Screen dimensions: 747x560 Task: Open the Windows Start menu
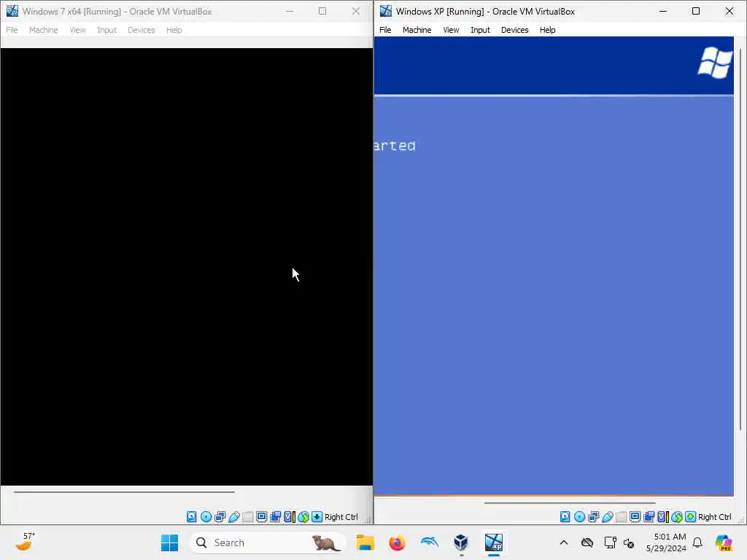coord(169,542)
